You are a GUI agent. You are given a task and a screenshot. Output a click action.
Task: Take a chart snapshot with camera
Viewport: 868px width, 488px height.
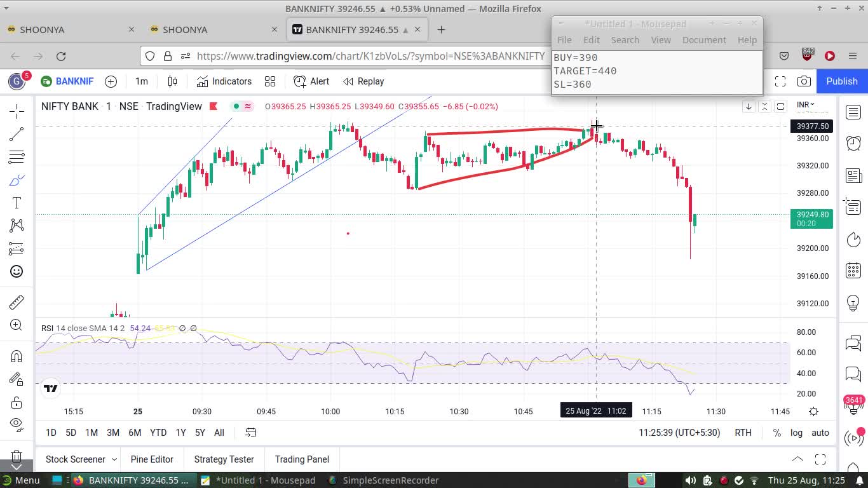click(x=804, y=81)
